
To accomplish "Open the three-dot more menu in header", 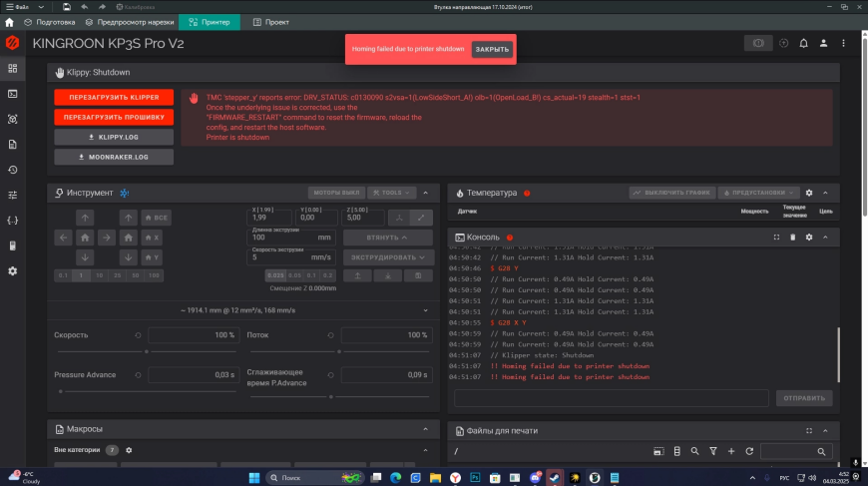I will pyautogui.click(x=843, y=43).
